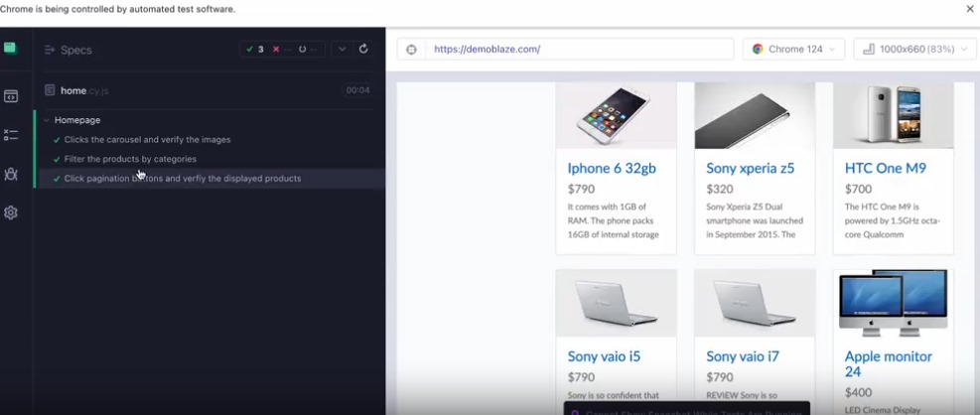Open the Debug bug sidebar icon
Viewport: 980px width, 415px height.
point(11,175)
